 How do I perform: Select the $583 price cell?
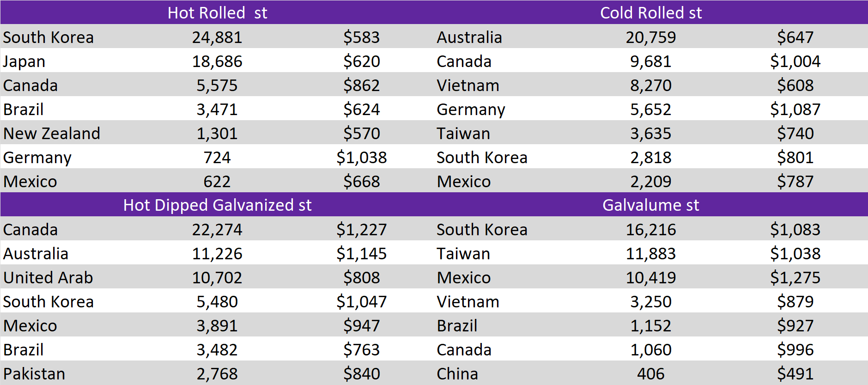361,37
